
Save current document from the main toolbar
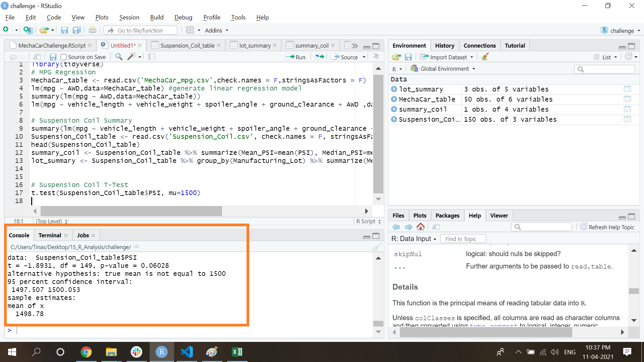64,30
